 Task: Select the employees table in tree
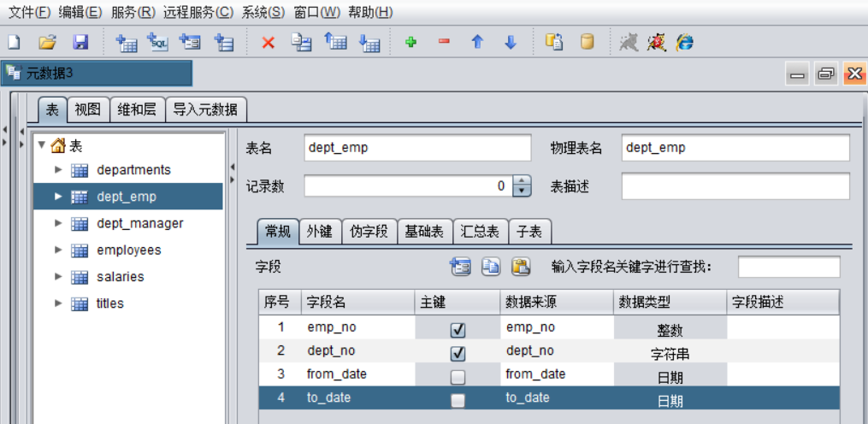129,250
